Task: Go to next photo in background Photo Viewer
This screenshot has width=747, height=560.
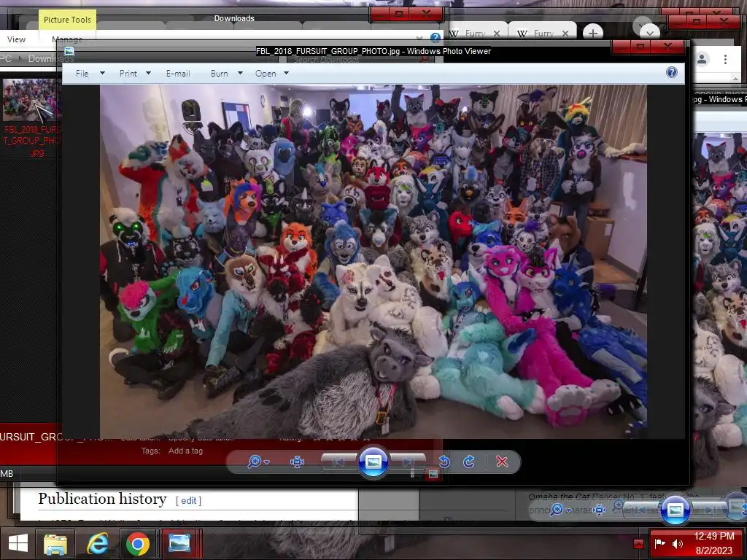Action: click(711, 510)
